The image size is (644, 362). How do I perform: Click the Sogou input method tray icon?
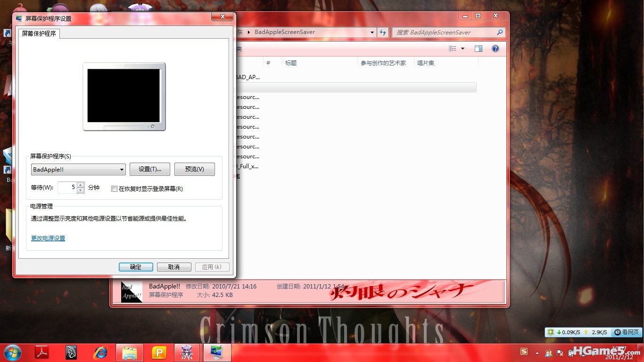(524, 352)
